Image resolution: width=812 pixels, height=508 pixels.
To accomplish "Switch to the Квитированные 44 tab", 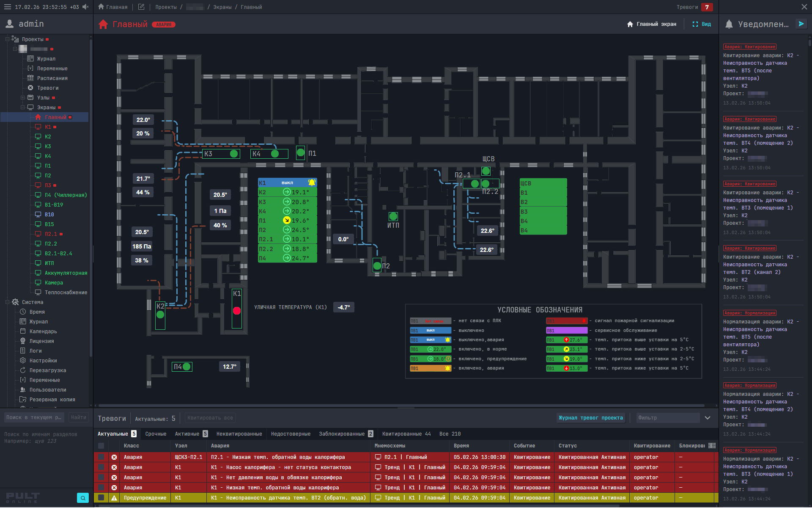I will pos(406,433).
